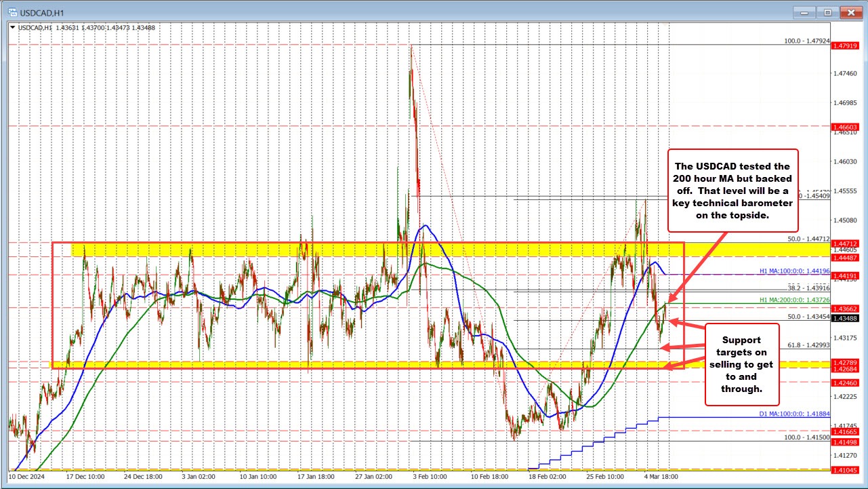Click the lowest red arrow touching the support zone

(678, 368)
